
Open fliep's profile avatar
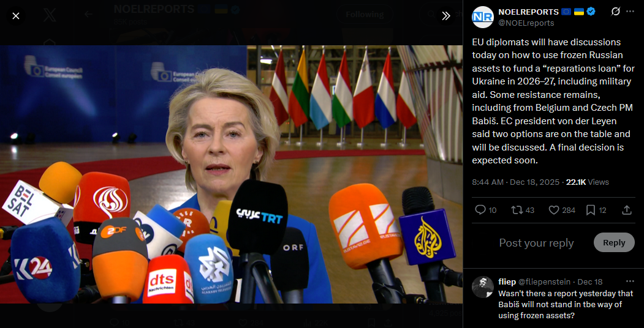pos(483,287)
